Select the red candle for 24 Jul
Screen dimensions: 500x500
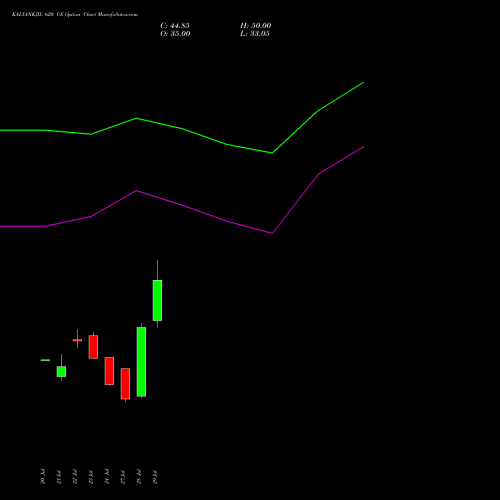109,371
